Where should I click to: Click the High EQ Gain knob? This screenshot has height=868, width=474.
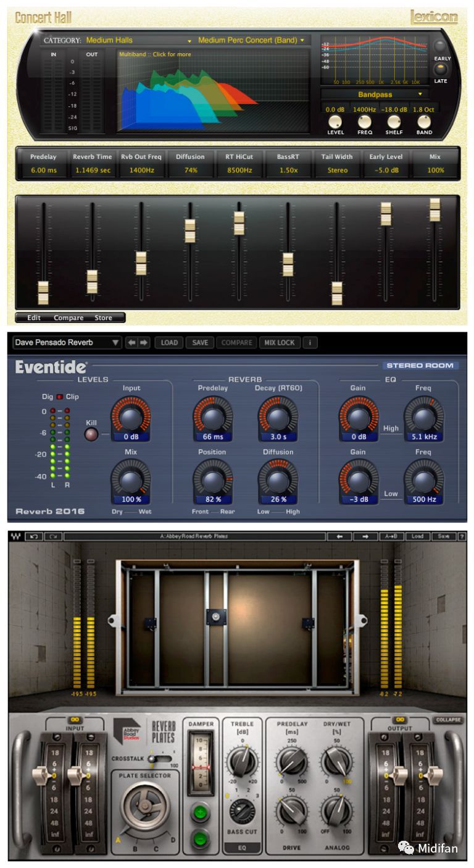(359, 418)
